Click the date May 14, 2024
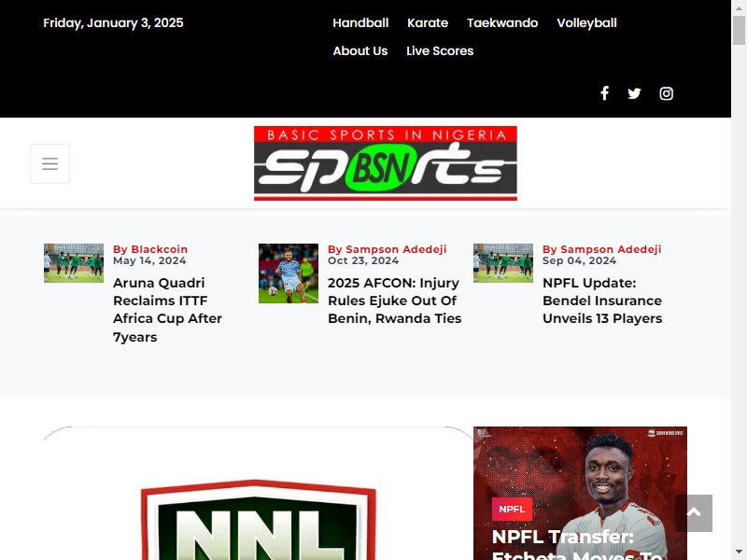 [x=149, y=260]
